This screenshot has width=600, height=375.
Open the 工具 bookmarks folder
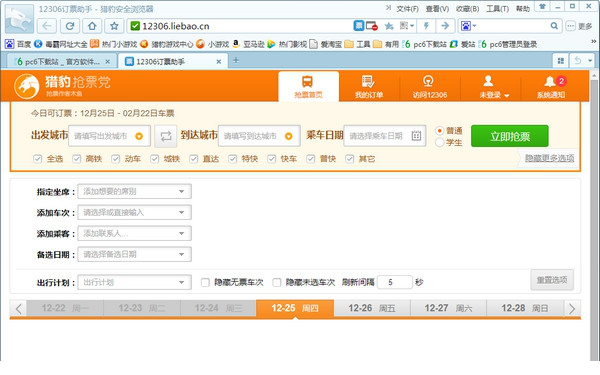pyautogui.click(x=357, y=44)
